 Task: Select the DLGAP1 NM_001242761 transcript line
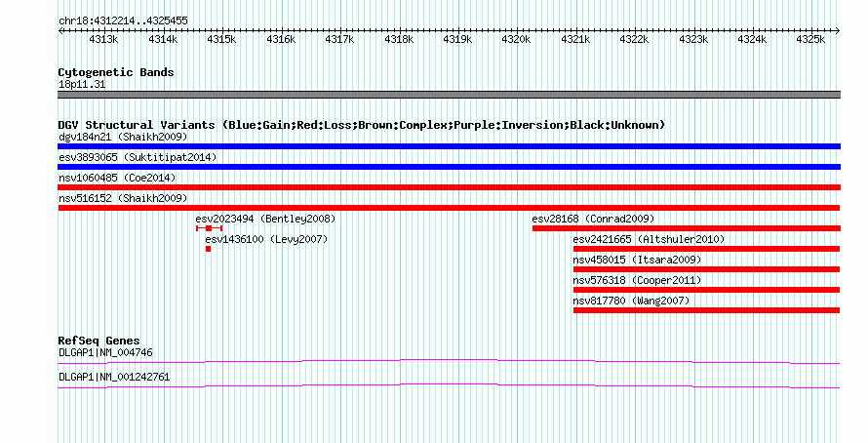449,386
